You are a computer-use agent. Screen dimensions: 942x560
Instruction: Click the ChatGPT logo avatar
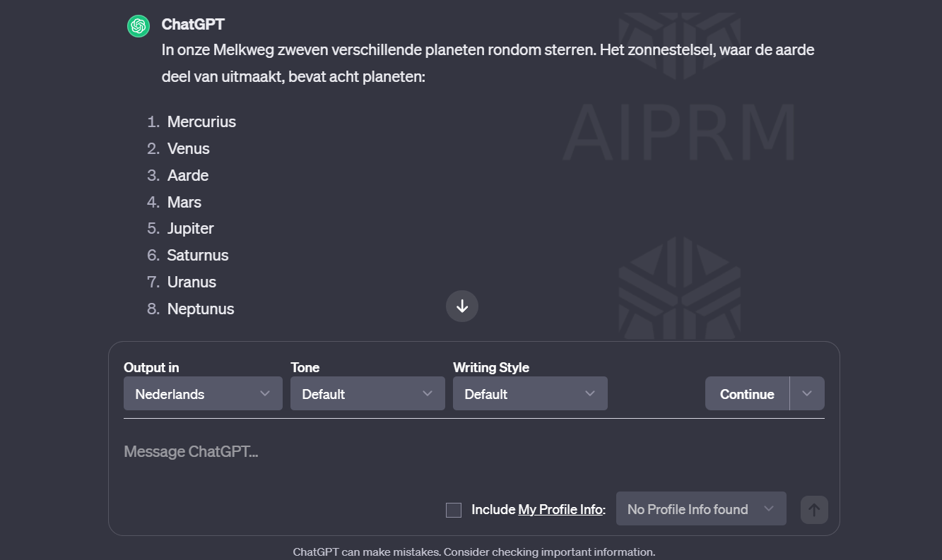point(139,26)
